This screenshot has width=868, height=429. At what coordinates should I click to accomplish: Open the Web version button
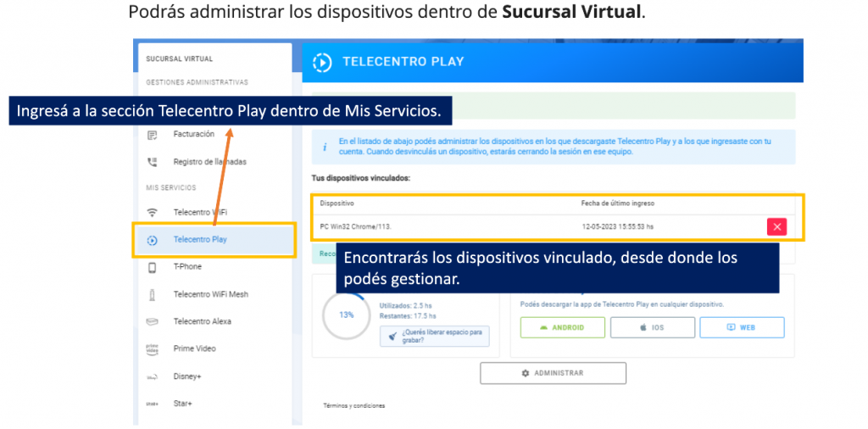click(742, 327)
